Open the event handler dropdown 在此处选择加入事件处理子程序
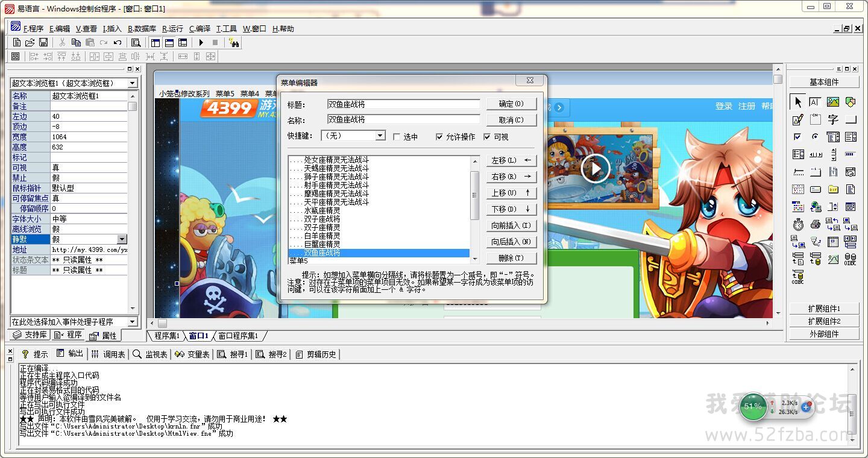Image resolution: width=868 pixels, height=458 pixels. (x=133, y=322)
